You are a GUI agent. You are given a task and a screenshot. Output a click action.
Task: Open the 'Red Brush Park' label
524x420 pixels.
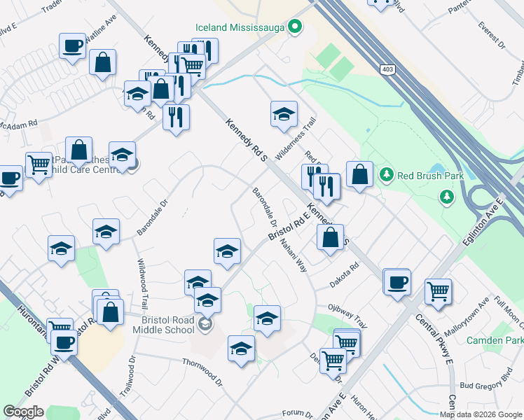click(430, 176)
